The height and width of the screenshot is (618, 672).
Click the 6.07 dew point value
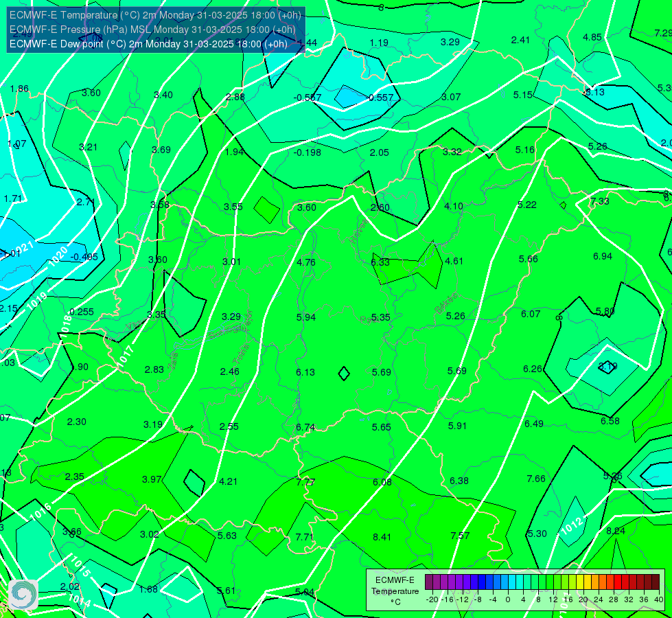[x=531, y=314]
